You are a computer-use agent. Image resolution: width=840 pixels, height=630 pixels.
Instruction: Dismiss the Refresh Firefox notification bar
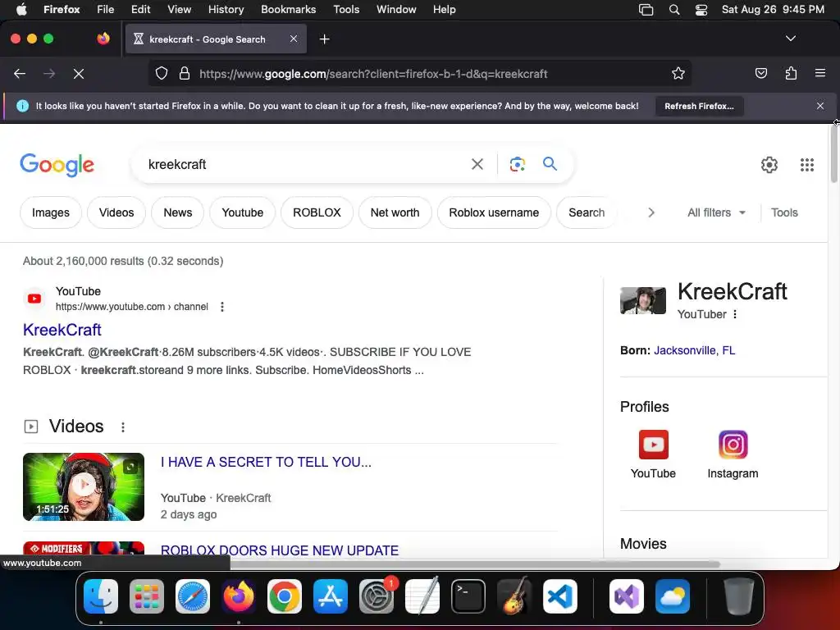tap(820, 106)
